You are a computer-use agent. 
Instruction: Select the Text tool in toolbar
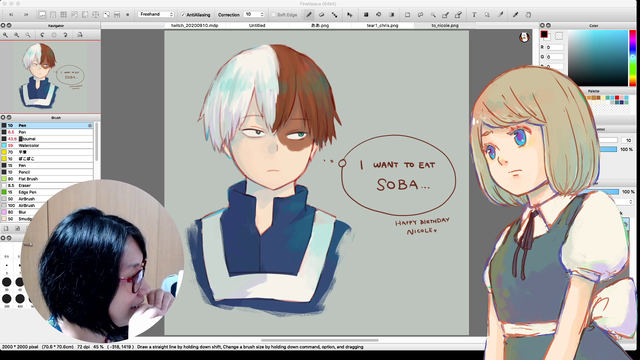click(x=474, y=15)
